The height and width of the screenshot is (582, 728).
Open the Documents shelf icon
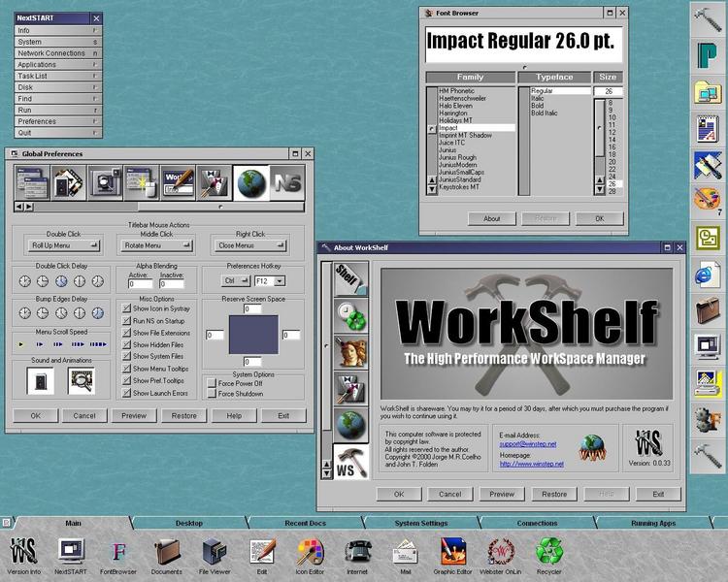click(167, 551)
